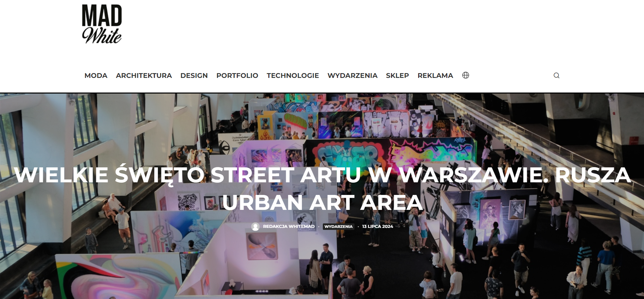Open the Wielkie Święto Street Artu headline
The height and width of the screenshot is (299, 644).
[x=322, y=188]
